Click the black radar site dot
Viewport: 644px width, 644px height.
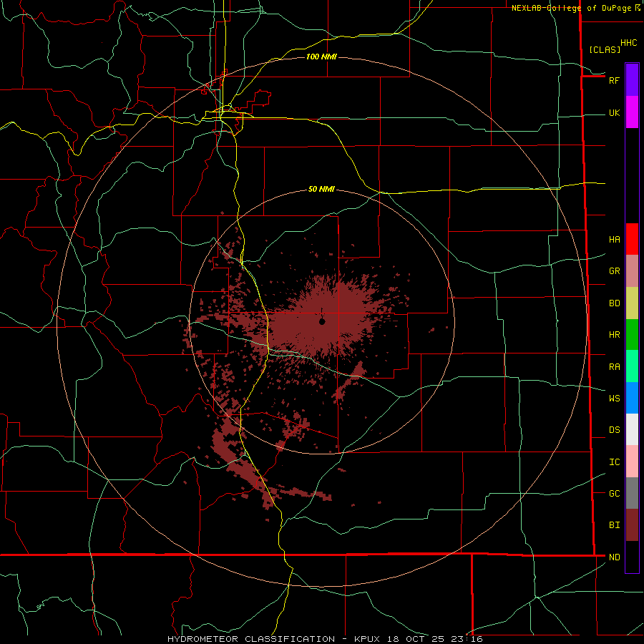pyautogui.click(x=322, y=321)
